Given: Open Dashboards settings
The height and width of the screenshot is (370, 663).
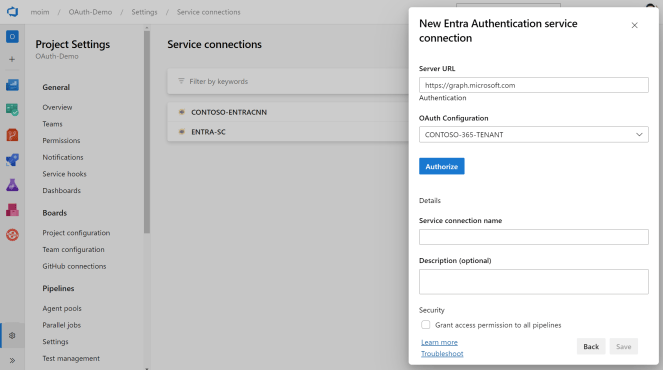Looking at the screenshot, I should click(x=61, y=190).
